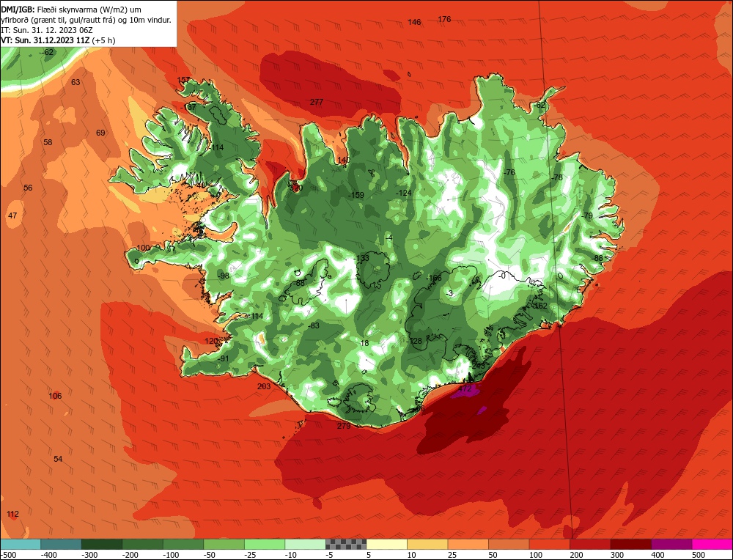The width and height of the screenshot is (733, 560).
Task: Select the ocean value 106 in the southwest
Action: 55,396
